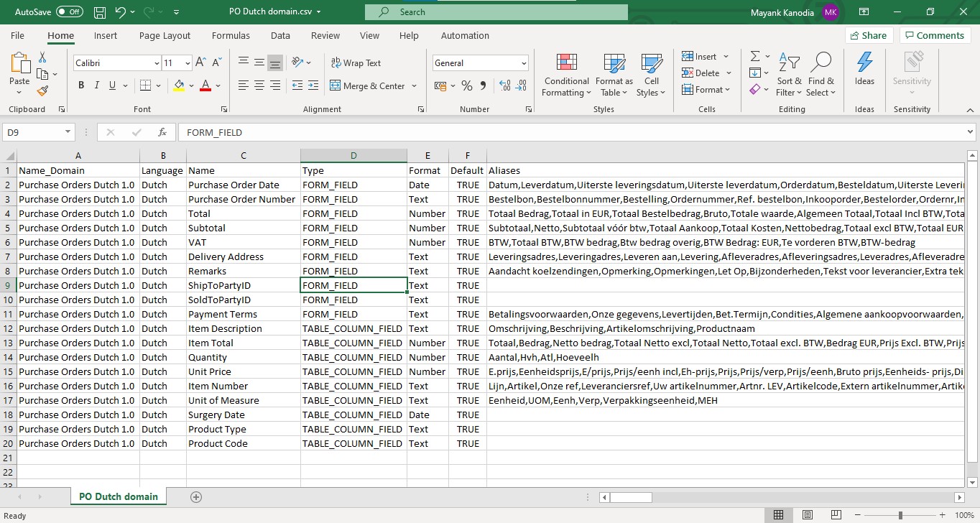980x523 pixels.
Task: Click the zoom slider in status bar
Action: pos(900,515)
